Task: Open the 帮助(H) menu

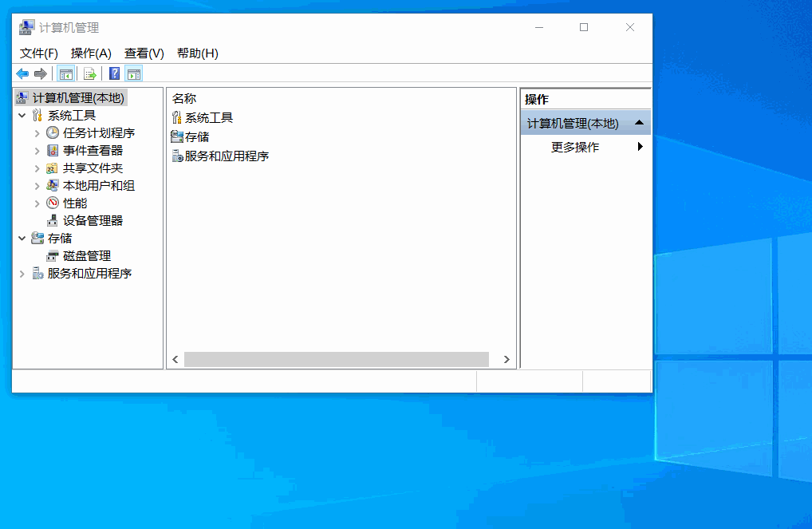Action: [197, 53]
